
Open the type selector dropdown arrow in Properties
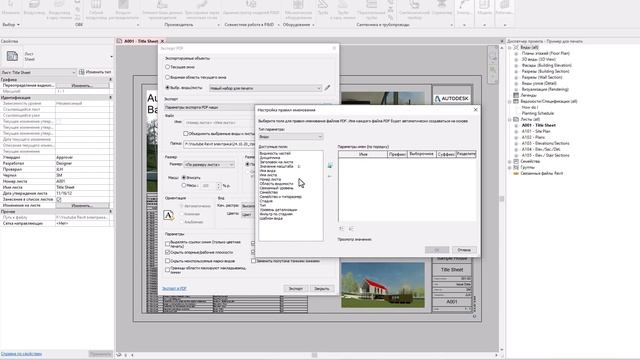(x=111, y=56)
